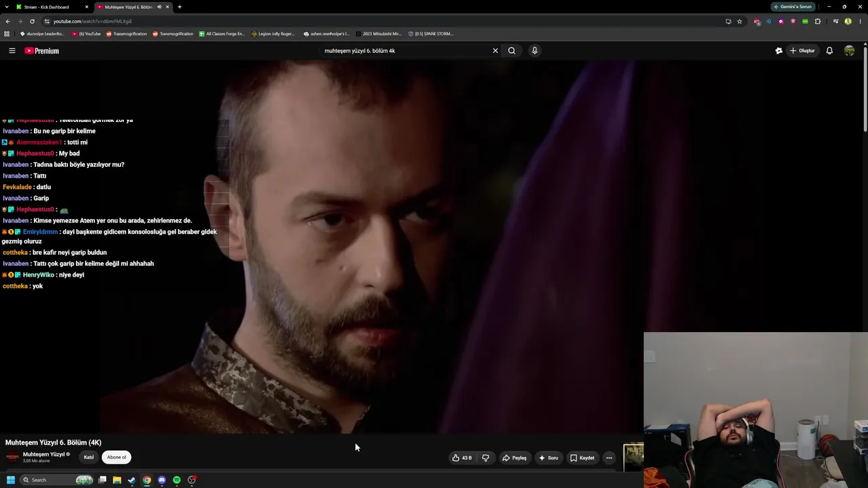The height and width of the screenshot is (488, 868).
Task: Bookmark this page with the star
Action: point(739,22)
